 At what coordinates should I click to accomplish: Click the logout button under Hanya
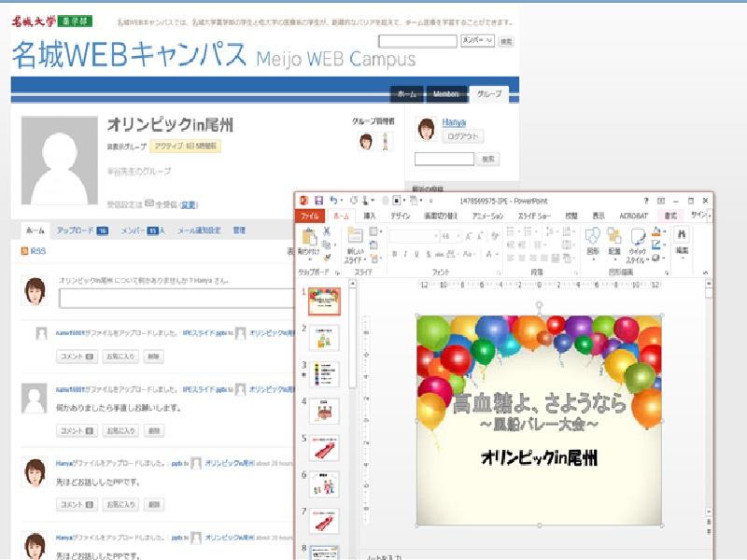463,136
